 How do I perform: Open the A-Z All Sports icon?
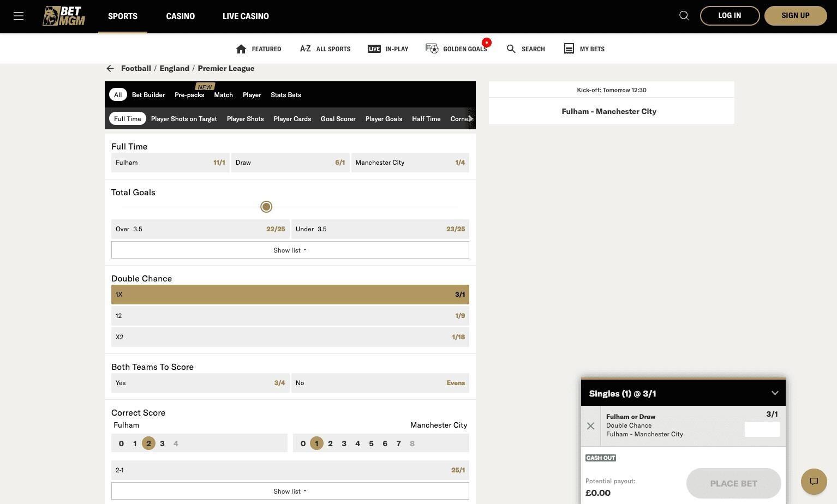305,49
